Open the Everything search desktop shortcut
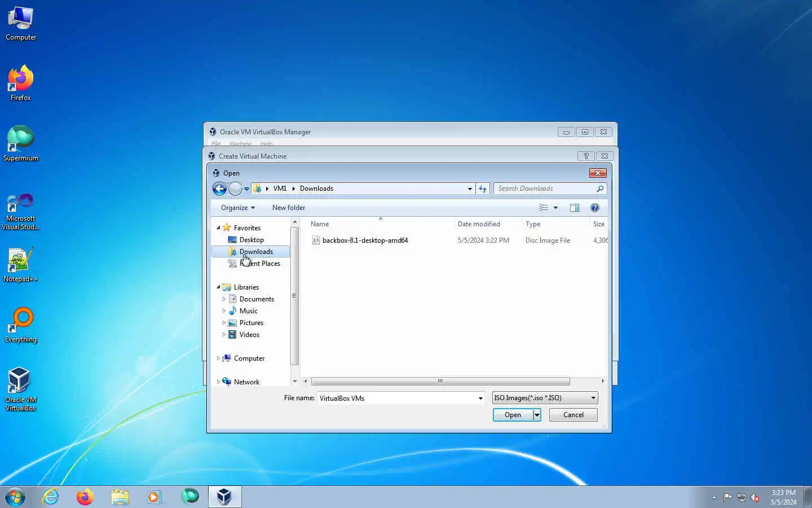 click(21, 325)
